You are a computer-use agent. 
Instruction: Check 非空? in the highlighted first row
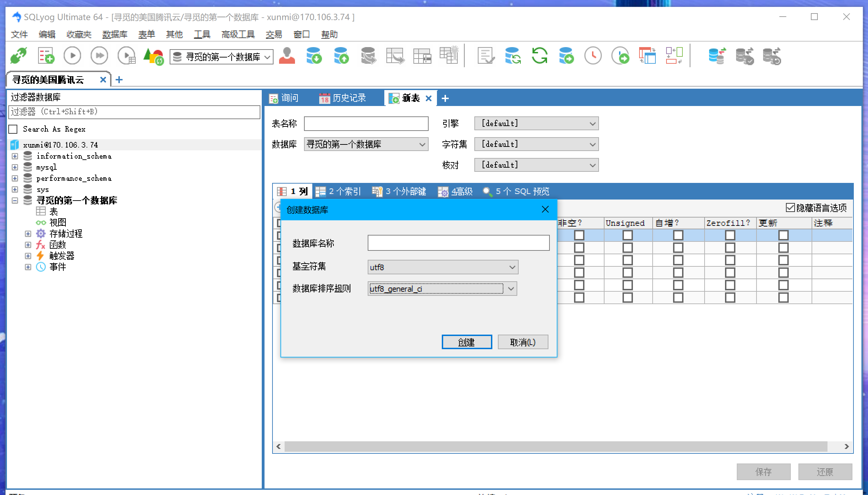click(579, 236)
